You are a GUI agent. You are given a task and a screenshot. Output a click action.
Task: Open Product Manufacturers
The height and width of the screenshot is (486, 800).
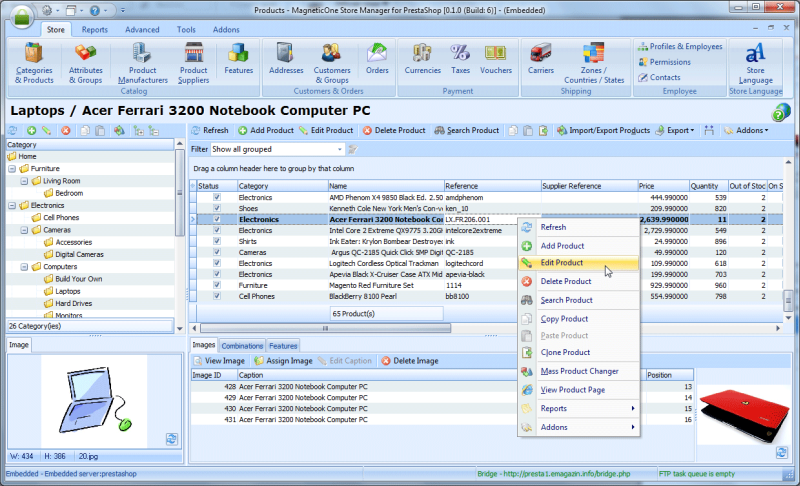[x=142, y=63]
